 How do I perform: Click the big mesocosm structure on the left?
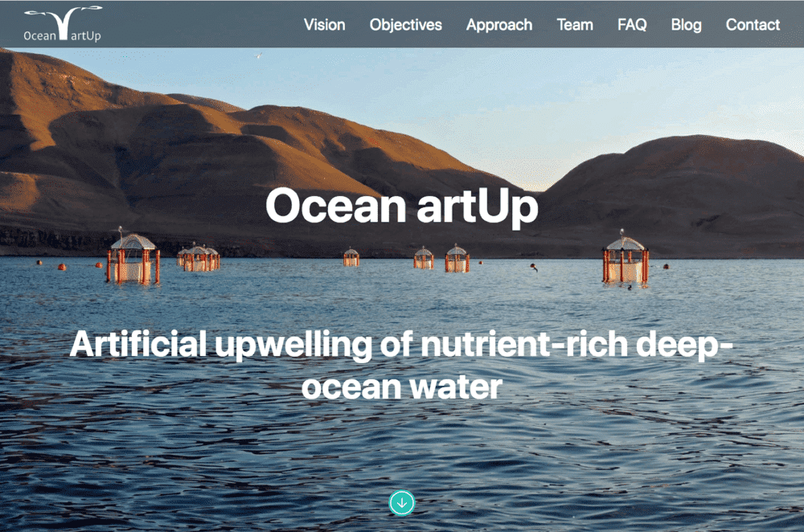click(133, 258)
